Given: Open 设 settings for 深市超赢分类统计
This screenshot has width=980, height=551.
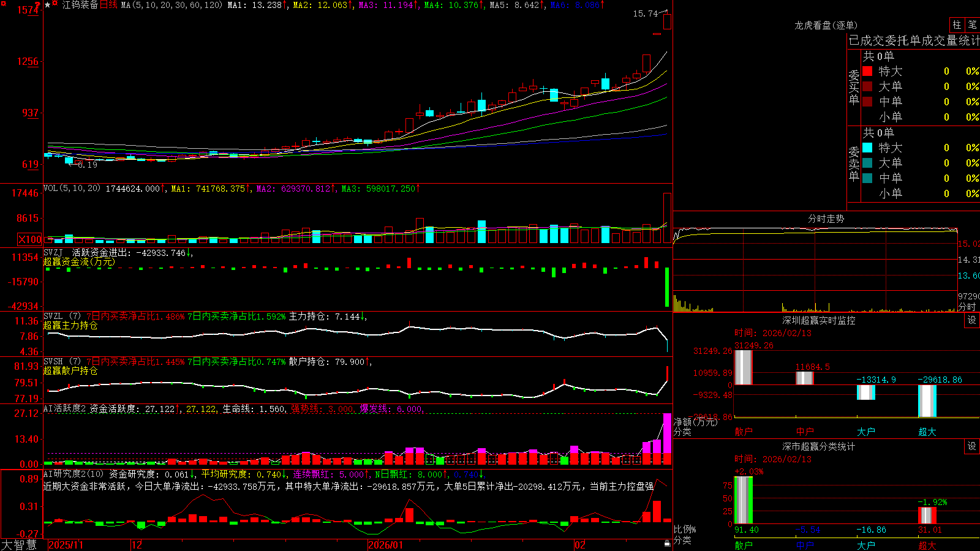Looking at the screenshot, I should pos(972,446).
